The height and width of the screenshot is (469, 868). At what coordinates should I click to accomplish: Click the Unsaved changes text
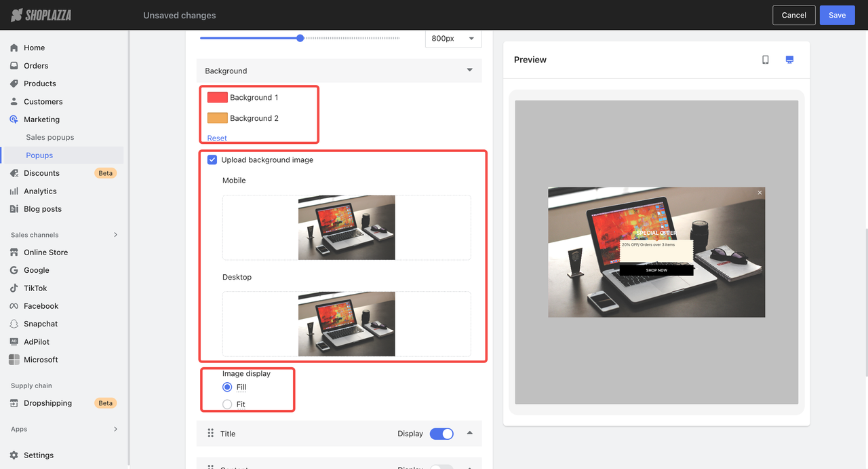[180, 15]
